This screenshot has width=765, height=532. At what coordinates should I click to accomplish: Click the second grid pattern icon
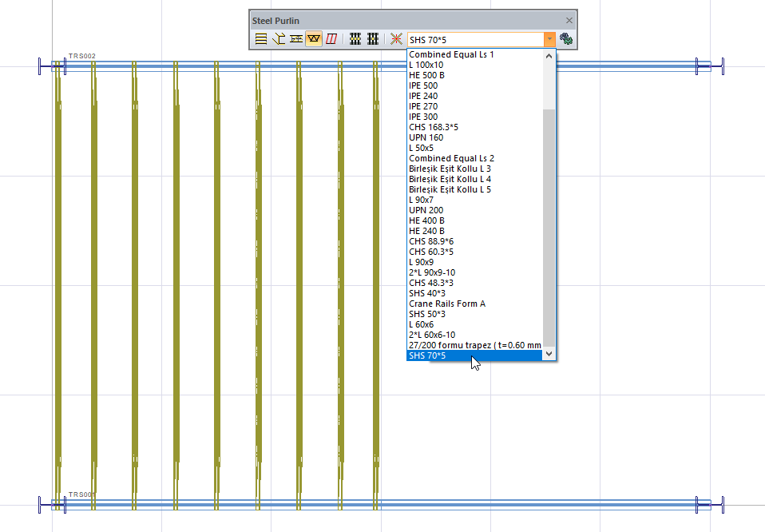(x=372, y=38)
